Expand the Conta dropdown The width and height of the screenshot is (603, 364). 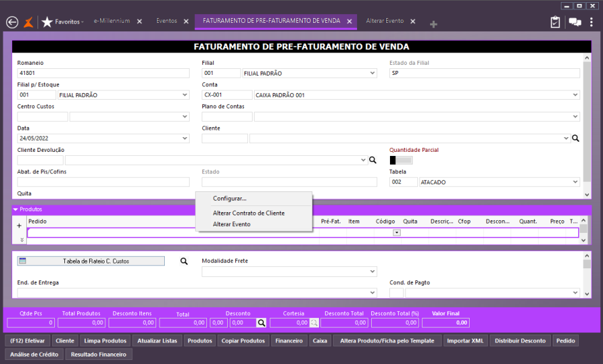coord(576,95)
